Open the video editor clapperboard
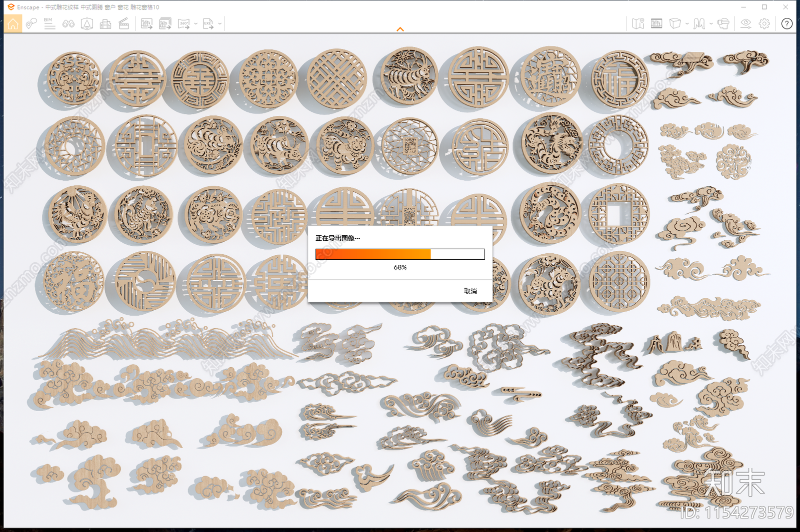This screenshot has height=532, width=800. pyautogui.click(x=124, y=23)
